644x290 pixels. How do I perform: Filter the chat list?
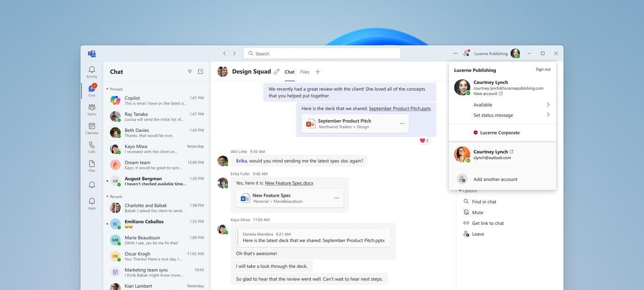tap(190, 72)
